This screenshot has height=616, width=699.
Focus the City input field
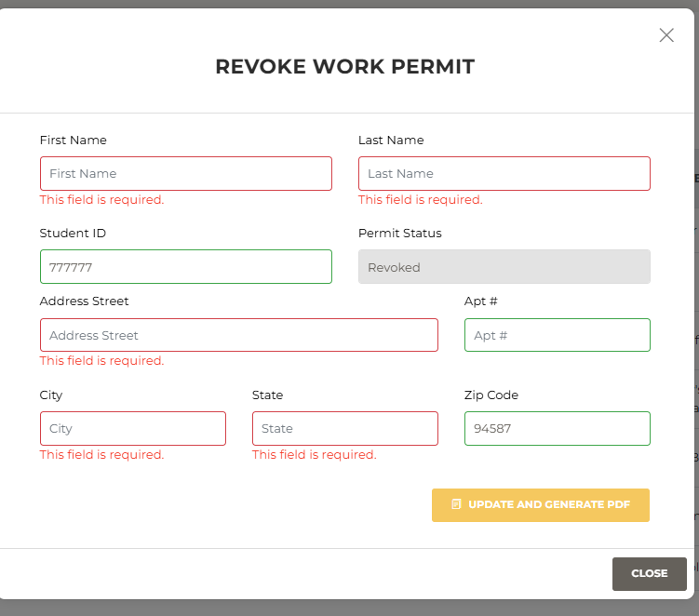pyautogui.click(x=133, y=428)
